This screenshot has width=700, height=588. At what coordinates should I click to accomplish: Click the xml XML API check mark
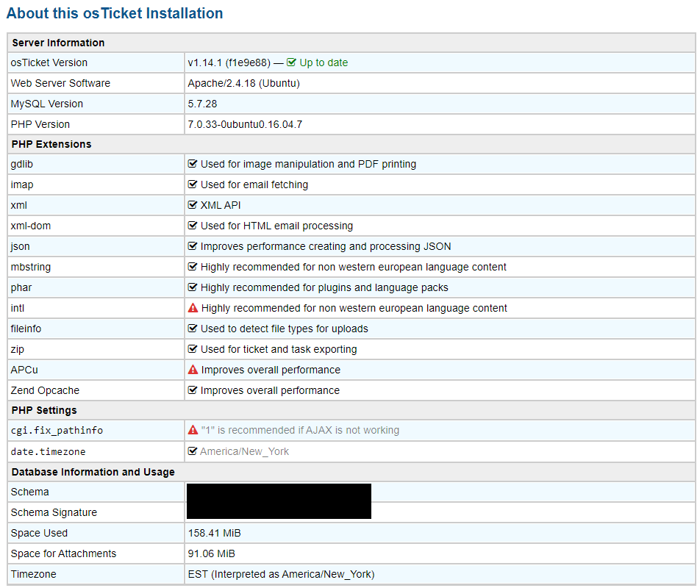[x=193, y=205]
